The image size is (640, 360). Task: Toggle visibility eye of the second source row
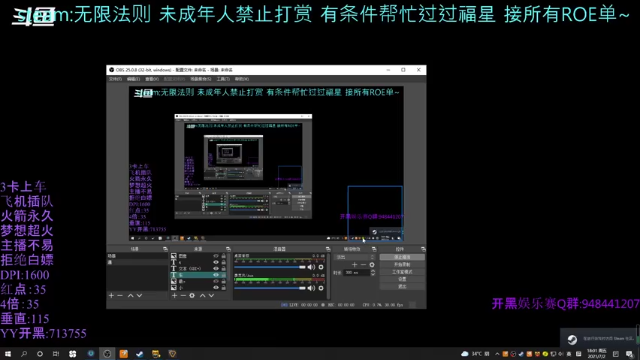pos(216,262)
